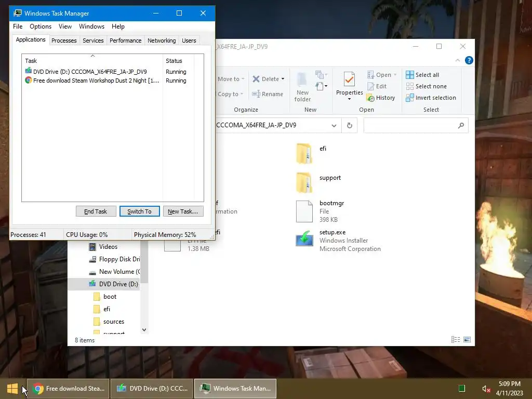The width and height of the screenshot is (532, 399).
Task: Switch Explorer to details view icon
Action: click(456, 340)
